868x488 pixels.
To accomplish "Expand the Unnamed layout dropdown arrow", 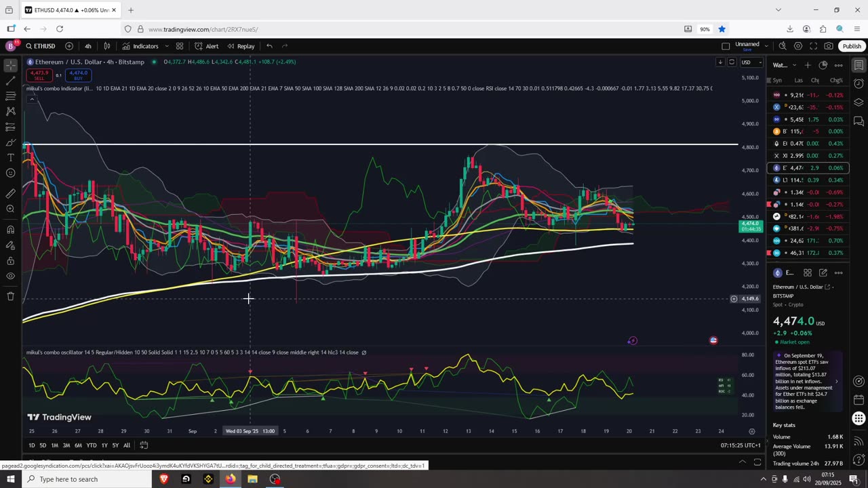I will tap(766, 46).
